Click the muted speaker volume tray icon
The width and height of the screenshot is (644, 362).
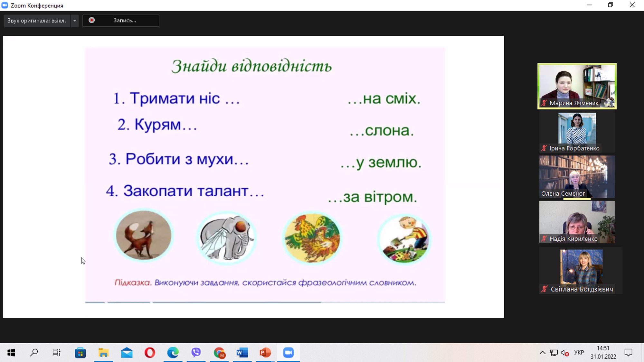click(x=565, y=353)
